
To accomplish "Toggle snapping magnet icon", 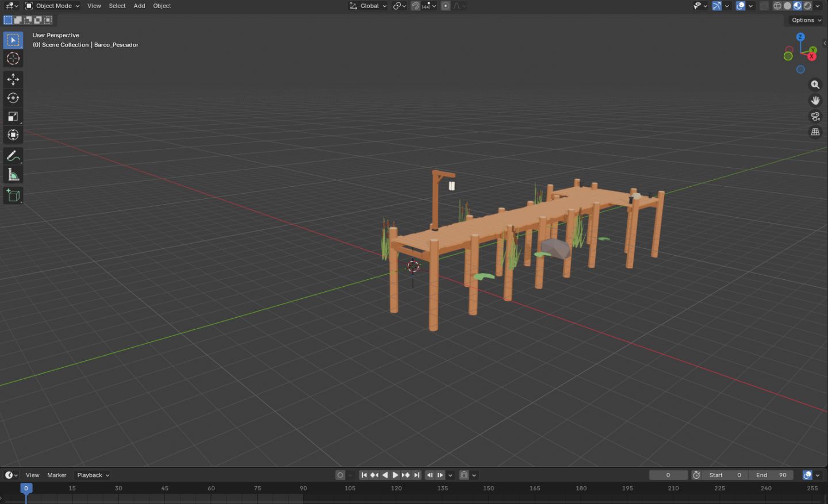I will (x=415, y=6).
